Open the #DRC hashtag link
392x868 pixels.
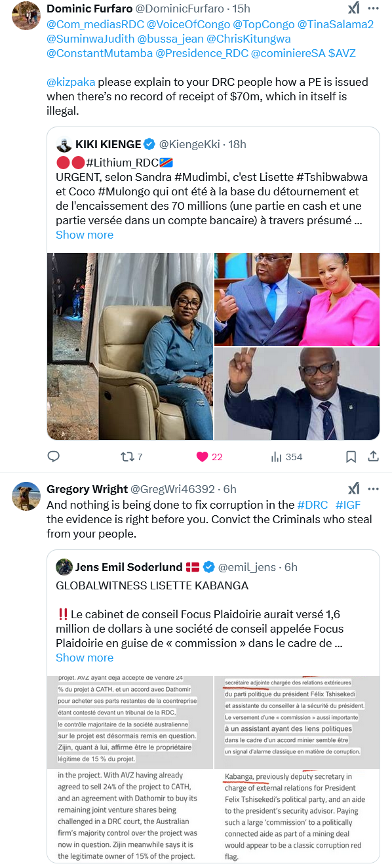(x=313, y=505)
